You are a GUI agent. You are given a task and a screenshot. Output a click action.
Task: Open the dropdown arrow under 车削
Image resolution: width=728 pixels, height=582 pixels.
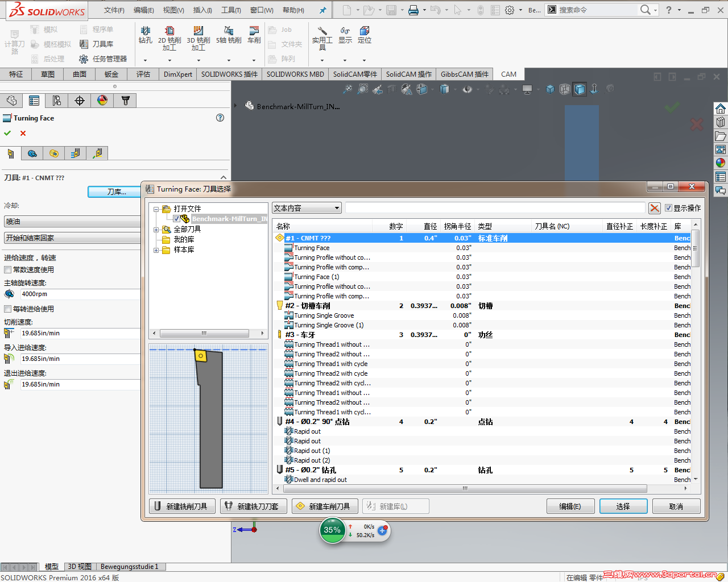click(x=254, y=60)
